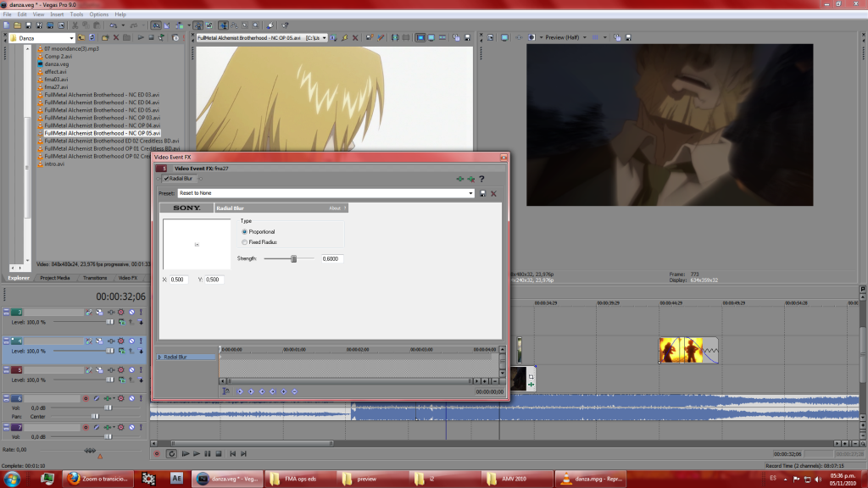Open the File menu
Image resolution: width=868 pixels, height=488 pixels.
7,14
